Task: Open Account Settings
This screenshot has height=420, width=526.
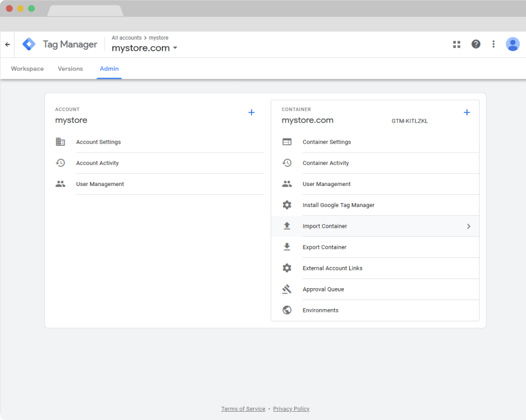Action: tap(98, 142)
